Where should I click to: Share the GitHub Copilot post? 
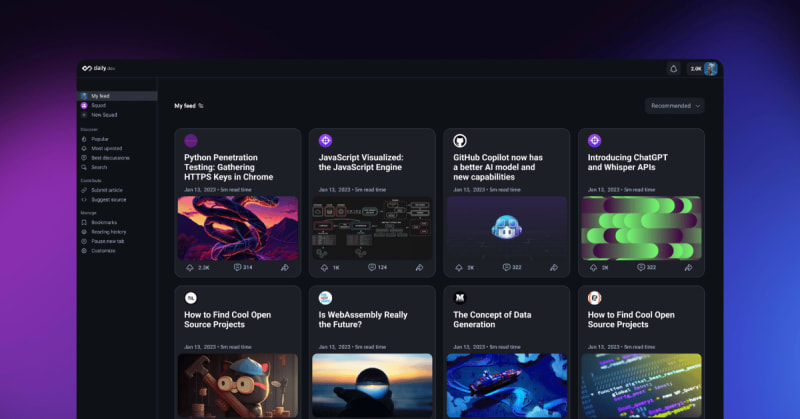(x=554, y=267)
